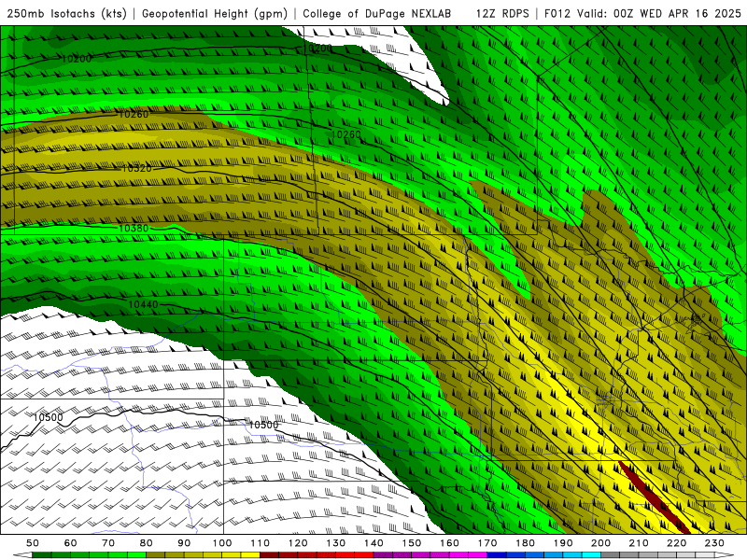747x560 pixels.
Task: Click the '120' color bar value
Action: 298,543
